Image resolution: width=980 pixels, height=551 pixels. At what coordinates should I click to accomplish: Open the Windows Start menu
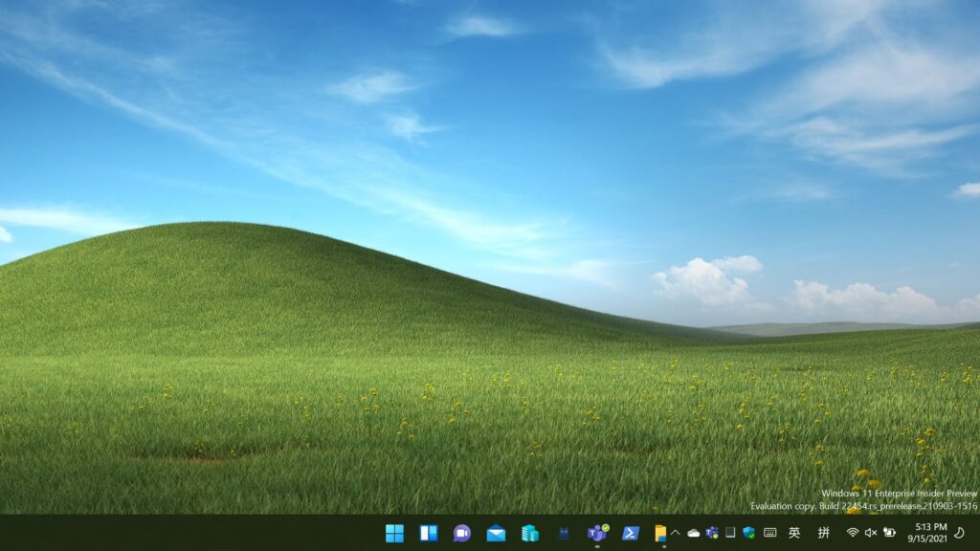pos(394,533)
